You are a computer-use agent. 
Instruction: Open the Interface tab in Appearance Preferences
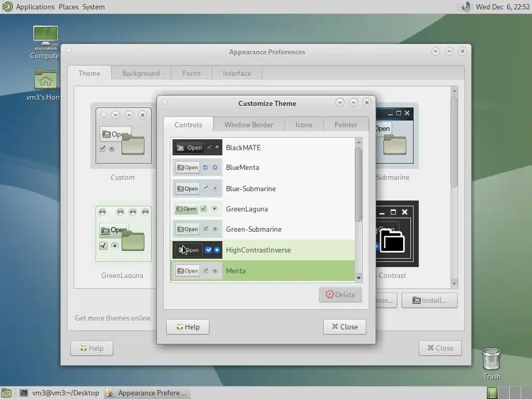point(237,73)
